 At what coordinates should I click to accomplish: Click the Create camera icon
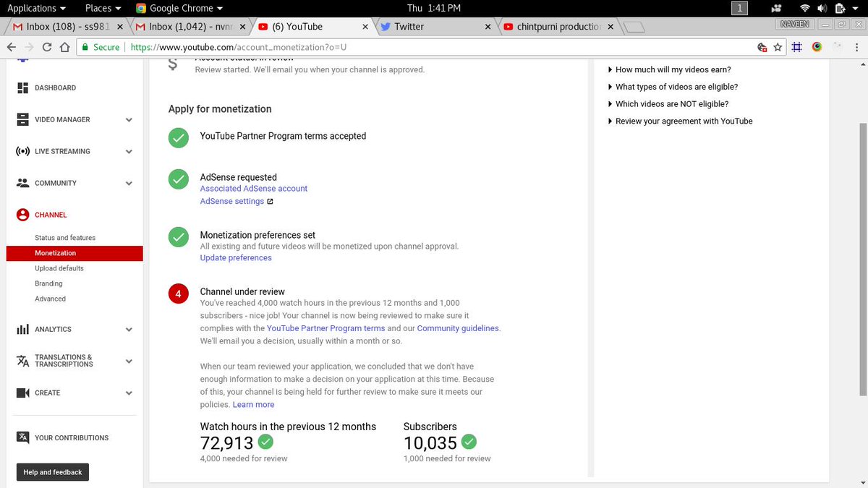pos(22,393)
